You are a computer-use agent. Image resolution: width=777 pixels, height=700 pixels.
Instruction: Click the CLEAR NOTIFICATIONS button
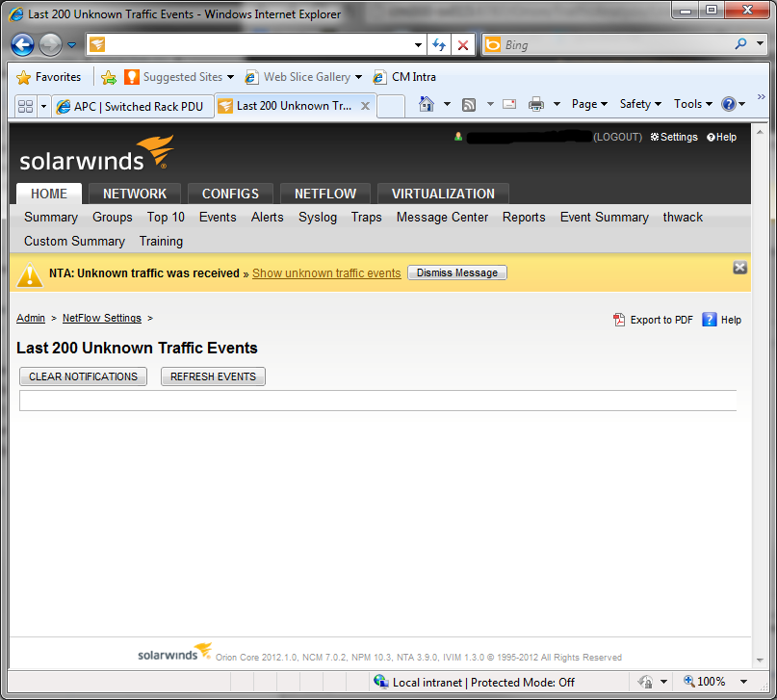(83, 376)
